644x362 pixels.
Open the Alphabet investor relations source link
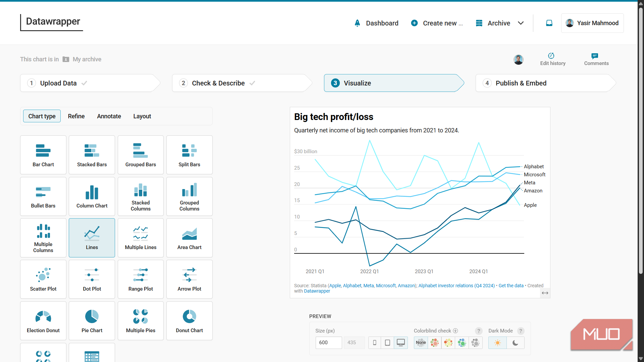pos(457,286)
